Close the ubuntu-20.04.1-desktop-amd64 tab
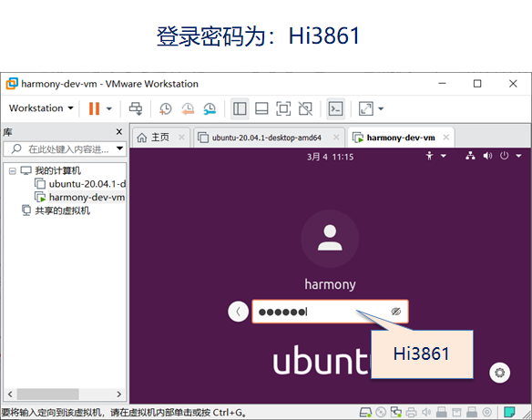This screenshot has height=420, width=532. 336,137
